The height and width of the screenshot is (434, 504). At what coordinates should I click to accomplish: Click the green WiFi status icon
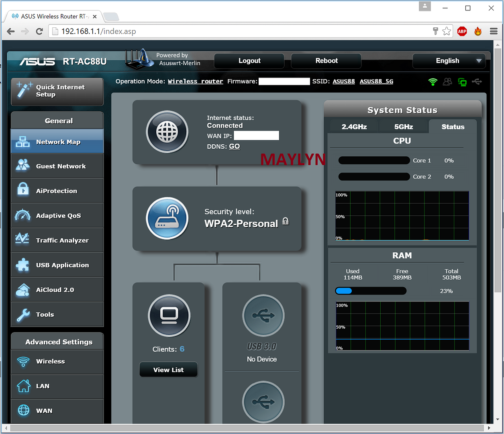pyautogui.click(x=433, y=82)
